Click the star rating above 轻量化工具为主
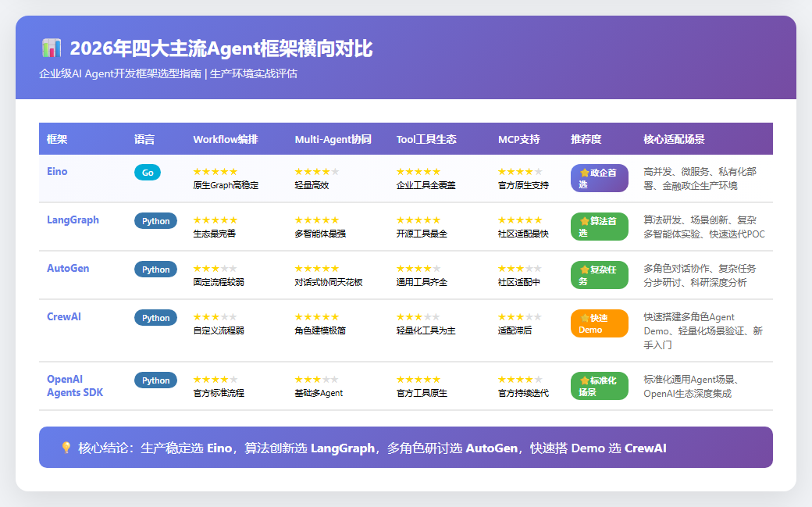Viewport: 812px width, 507px height. click(418, 316)
